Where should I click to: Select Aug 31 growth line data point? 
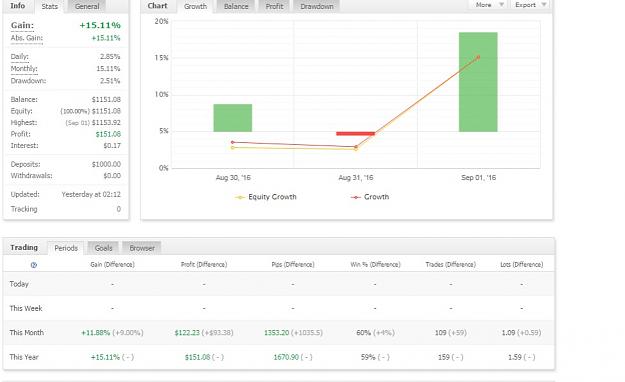coord(356,147)
